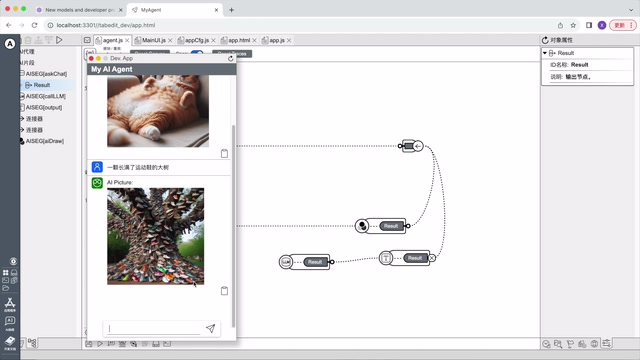
Task: Refresh the object properties panel
Action: (545, 40)
